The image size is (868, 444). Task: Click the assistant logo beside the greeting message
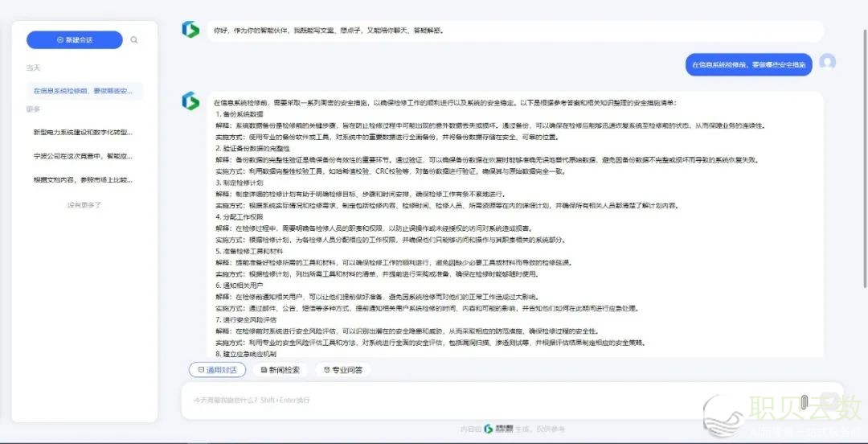[190, 31]
